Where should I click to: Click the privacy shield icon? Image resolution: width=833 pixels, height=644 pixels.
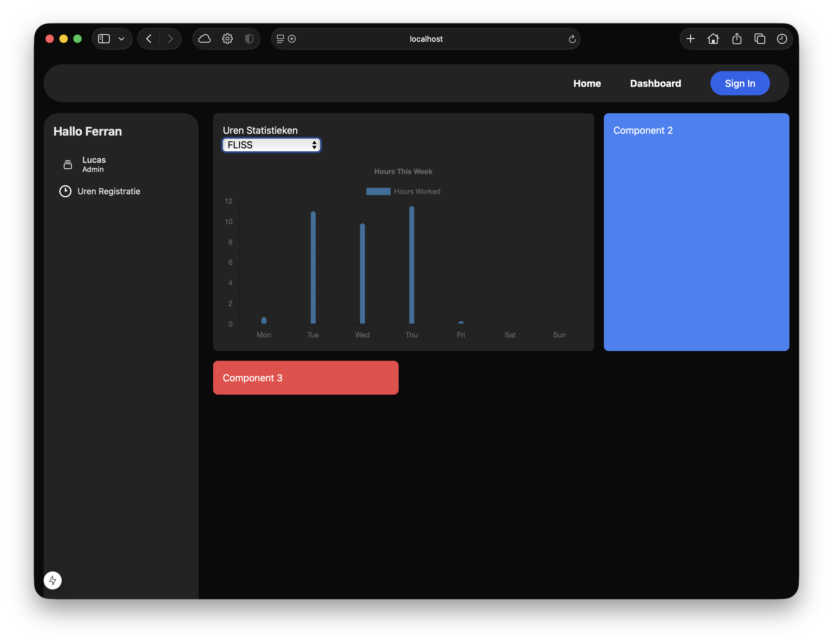[249, 38]
